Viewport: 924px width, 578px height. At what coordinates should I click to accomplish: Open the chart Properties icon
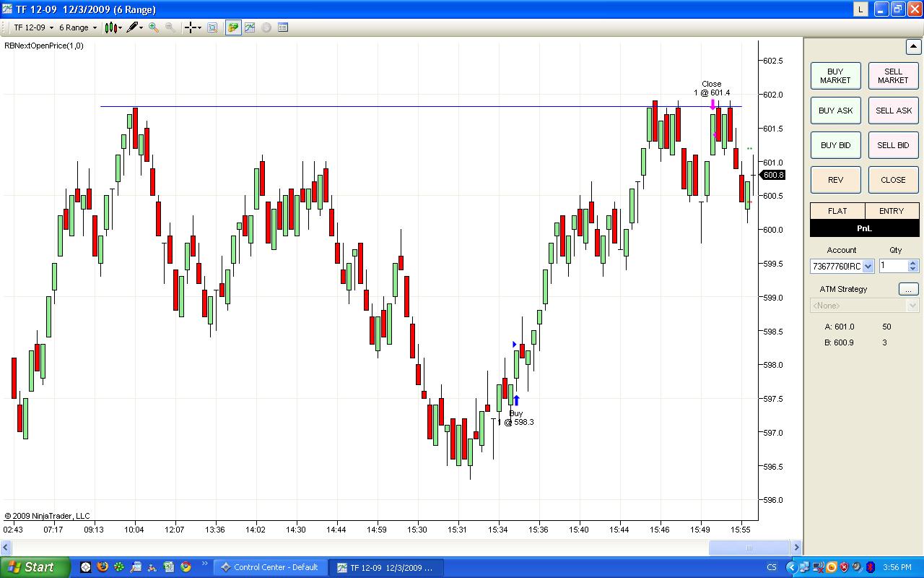pyautogui.click(x=283, y=27)
